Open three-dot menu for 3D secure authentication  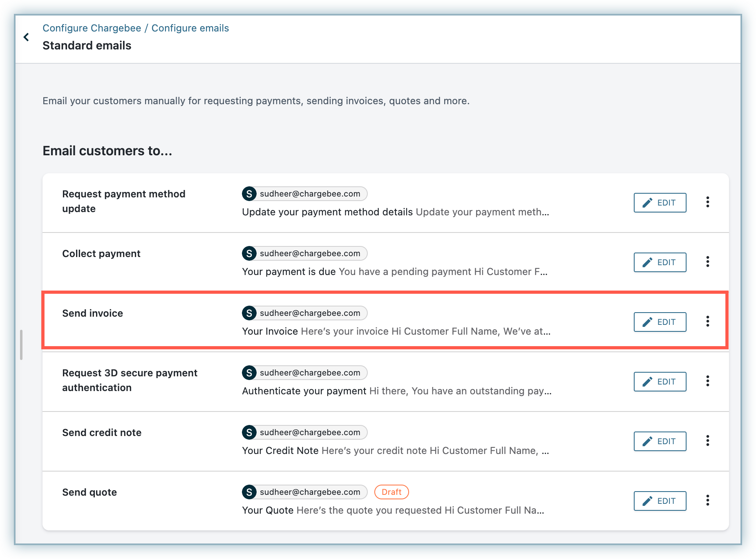tap(707, 381)
